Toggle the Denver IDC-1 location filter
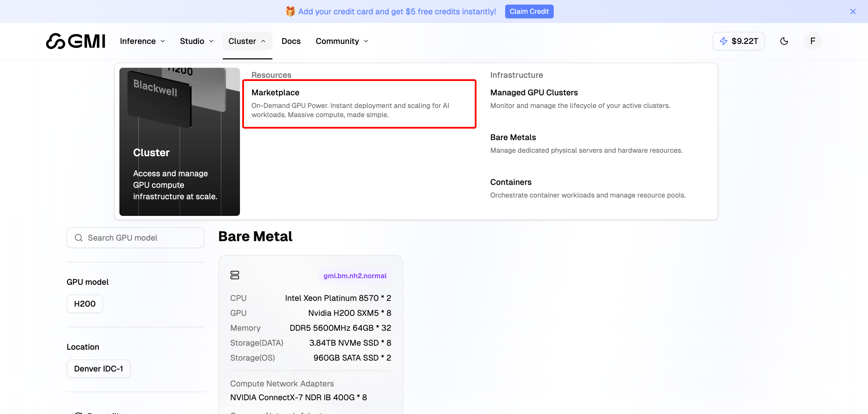Screen dimensions: 868x414 pos(98,368)
